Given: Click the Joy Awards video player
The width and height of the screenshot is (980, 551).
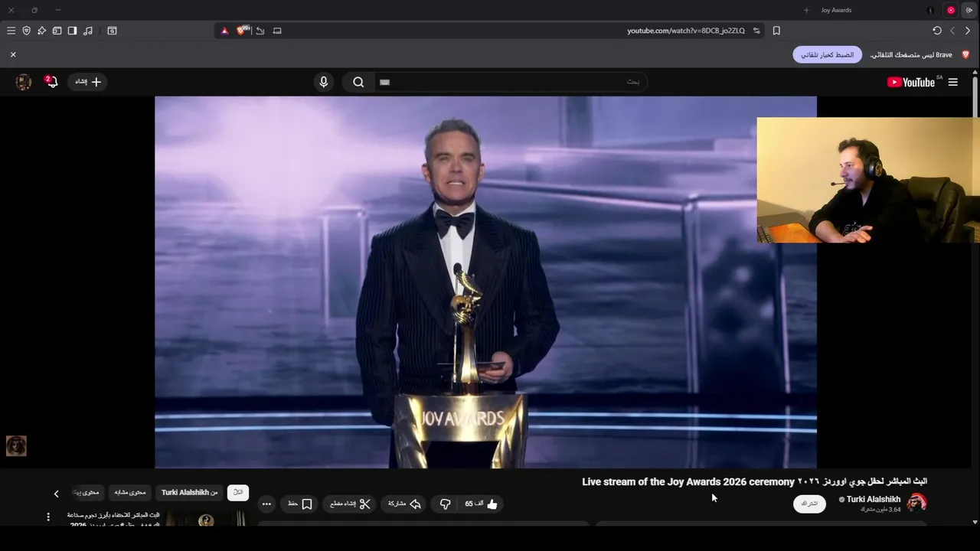Looking at the screenshot, I should pyautogui.click(x=485, y=282).
